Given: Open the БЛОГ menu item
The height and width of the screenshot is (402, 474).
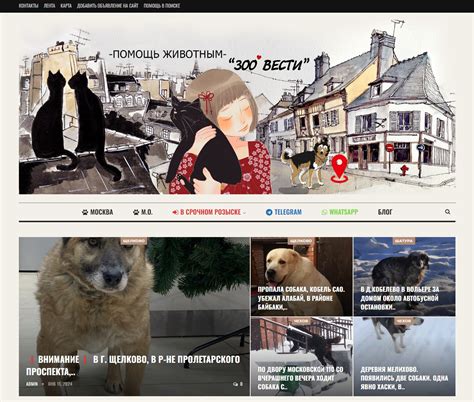Looking at the screenshot, I should coord(385,212).
